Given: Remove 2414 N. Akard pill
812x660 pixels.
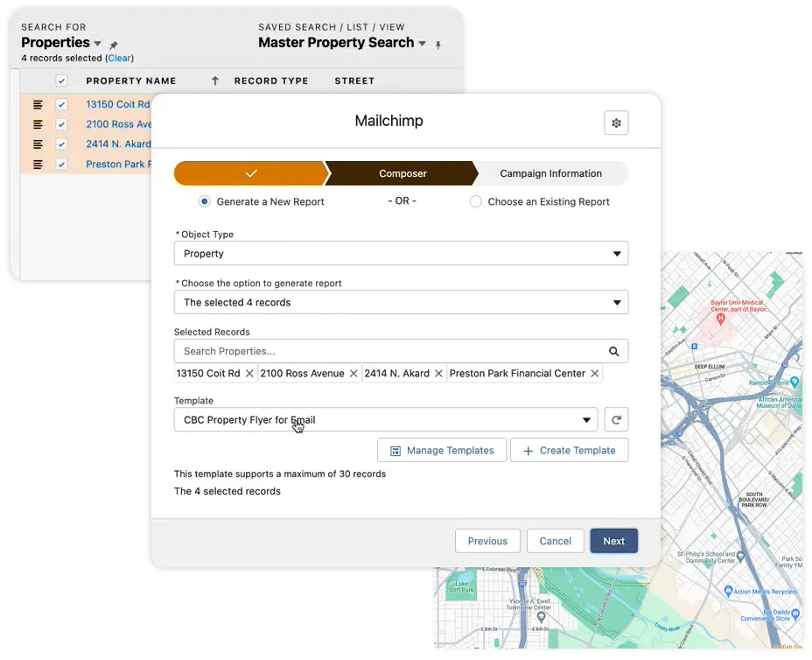Looking at the screenshot, I should point(438,374).
